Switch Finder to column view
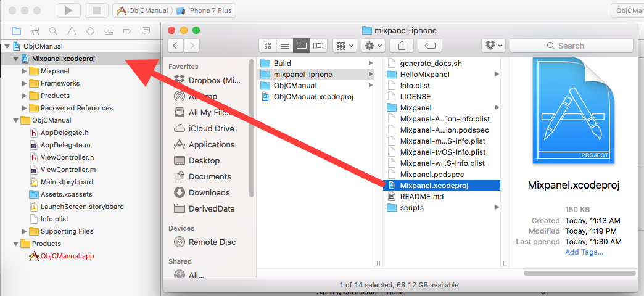 [302, 46]
